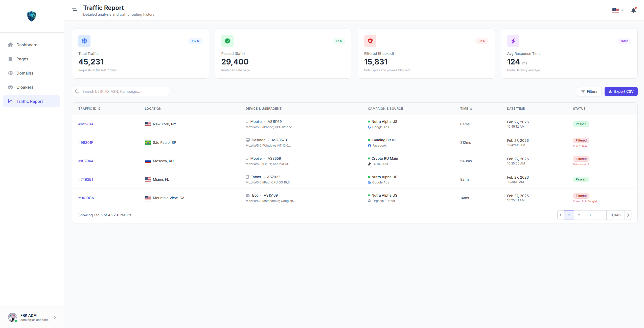The height and width of the screenshot is (328, 644).
Task: Go to next page with right arrow
Action: pos(628,215)
